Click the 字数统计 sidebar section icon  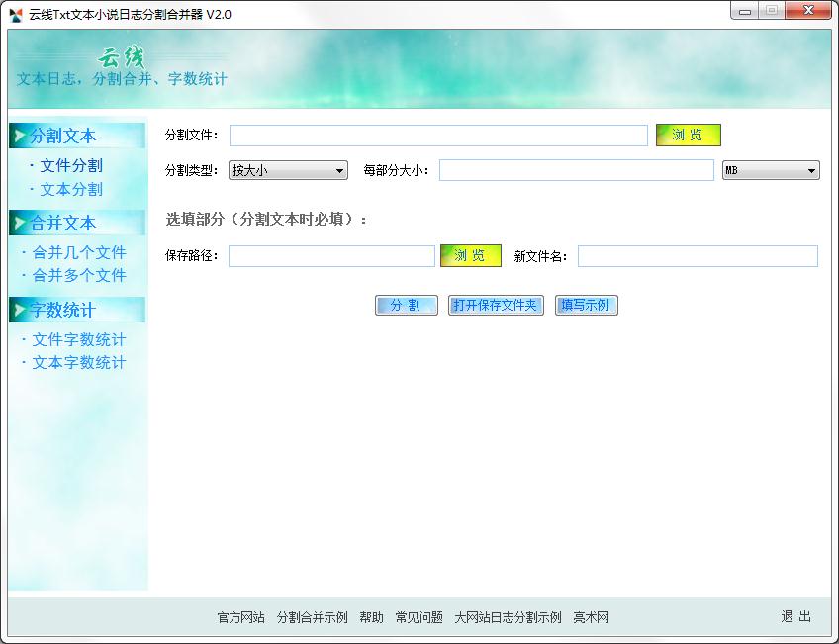click(x=20, y=309)
